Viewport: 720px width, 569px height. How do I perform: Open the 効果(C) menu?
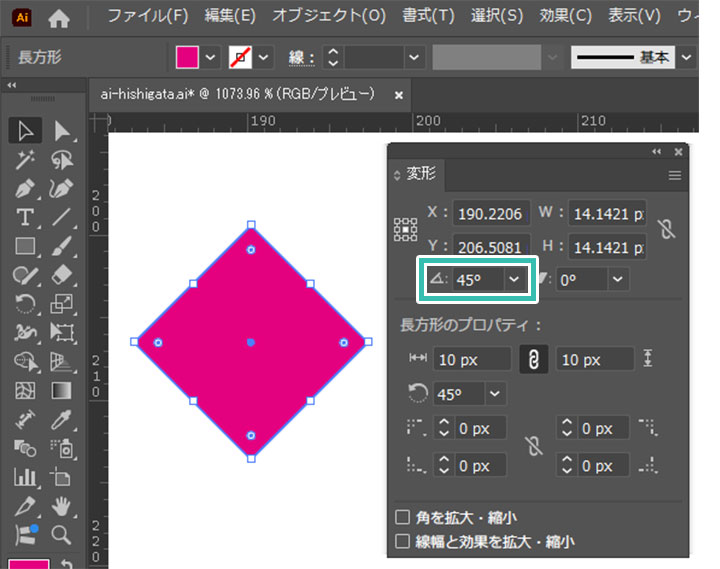[565, 17]
